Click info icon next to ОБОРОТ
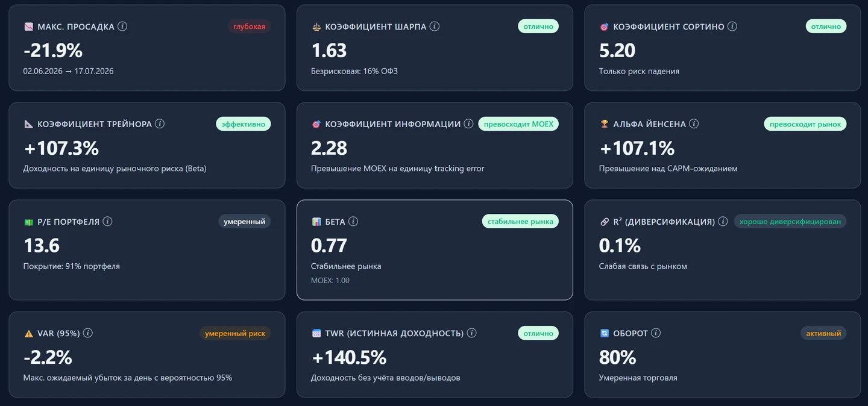The width and height of the screenshot is (868, 406). [x=656, y=333]
